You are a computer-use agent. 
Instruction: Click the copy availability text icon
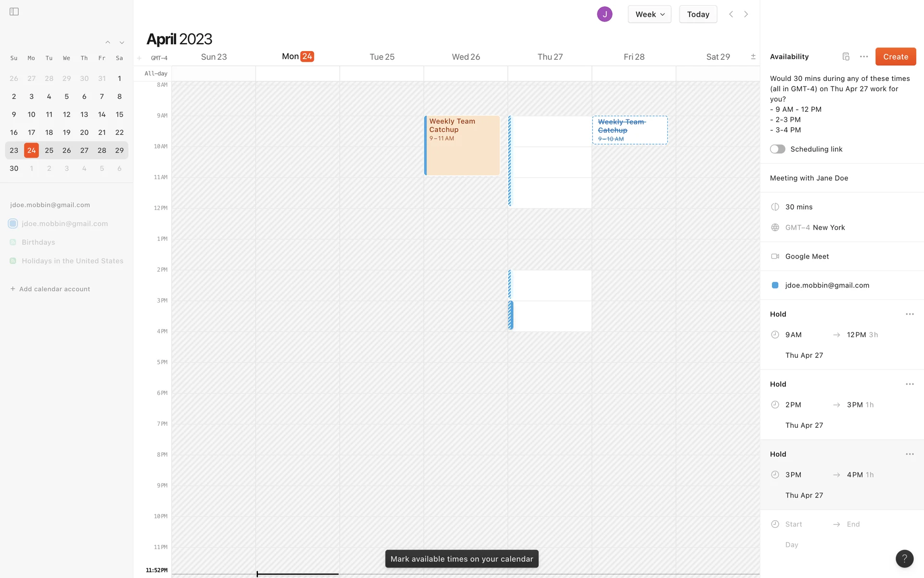point(846,56)
